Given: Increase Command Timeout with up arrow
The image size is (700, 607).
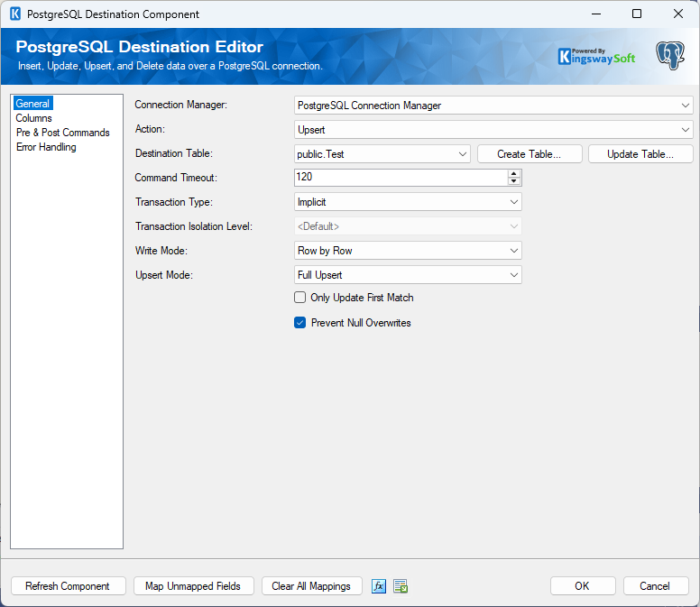Looking at the screenshot, I should tap(514, 173).
